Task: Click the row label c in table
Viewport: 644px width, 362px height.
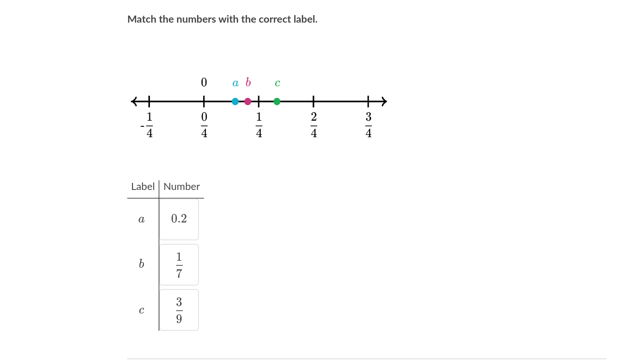Action: click(x=141, y=311)
